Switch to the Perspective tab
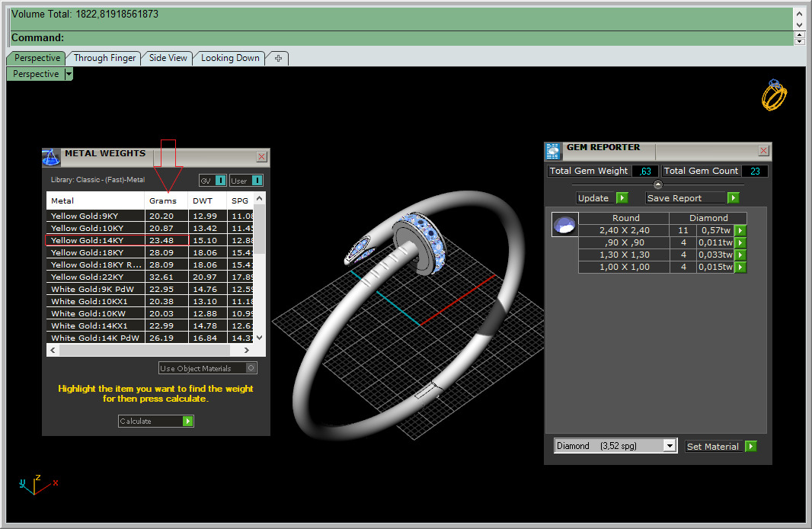 click(37, 58)
